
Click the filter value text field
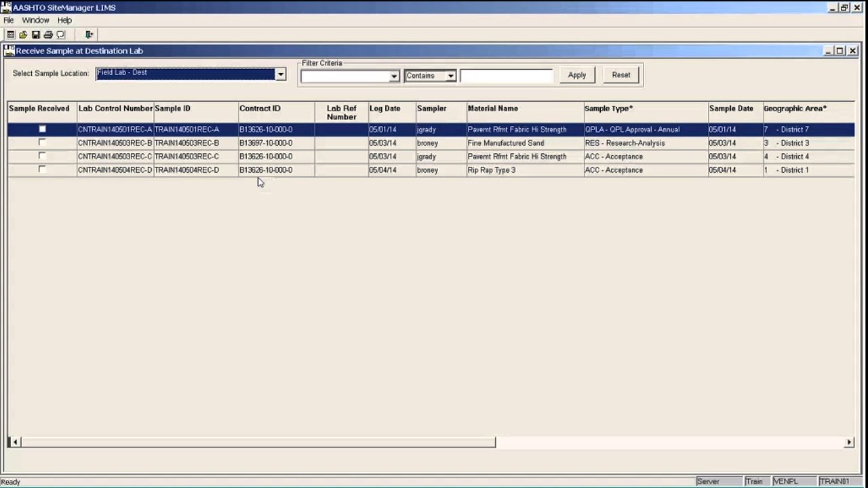pyautogui.click(x=507, y=76)
